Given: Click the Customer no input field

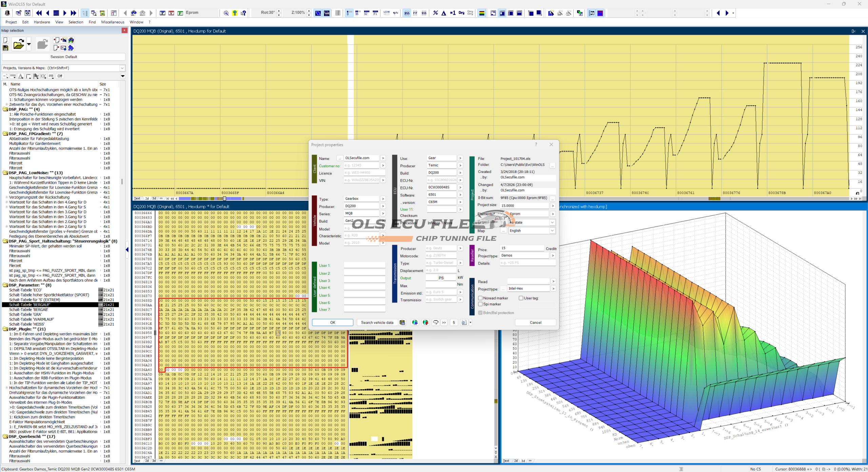Looking at the screenshot, I should click(x=361, y=165).
